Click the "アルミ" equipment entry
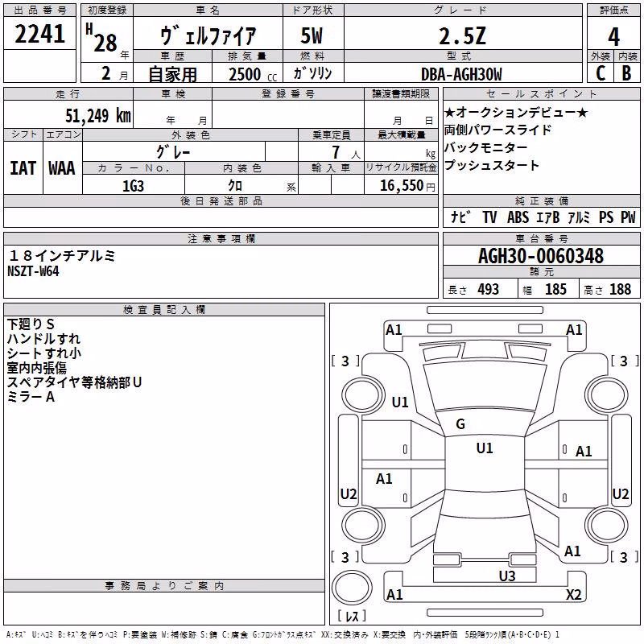 click(579, 217)
